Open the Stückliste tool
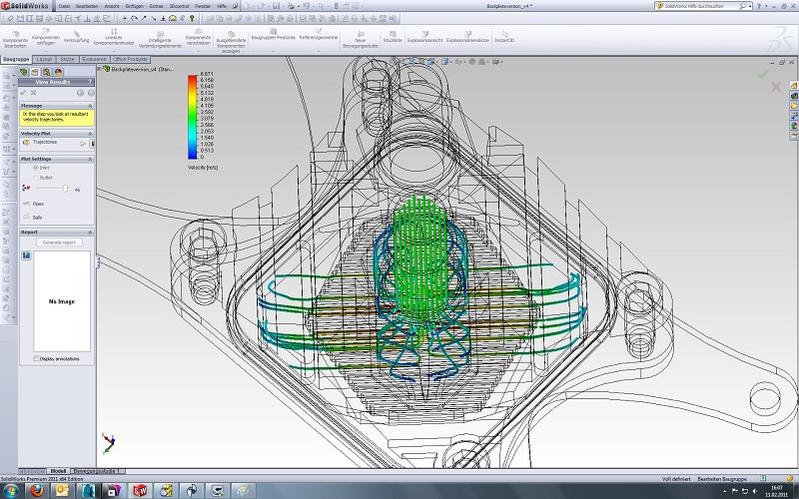Screen dimensions: 799x499 pos(393,37)
